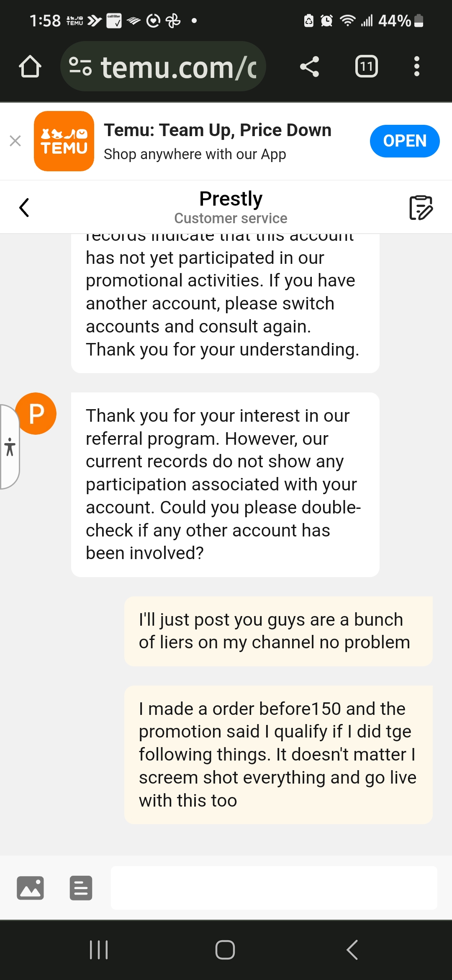This screenshot has height=980, width=452.
Task: Open the tab switcher showing 11 tabs
Action: tap(366, 67)
